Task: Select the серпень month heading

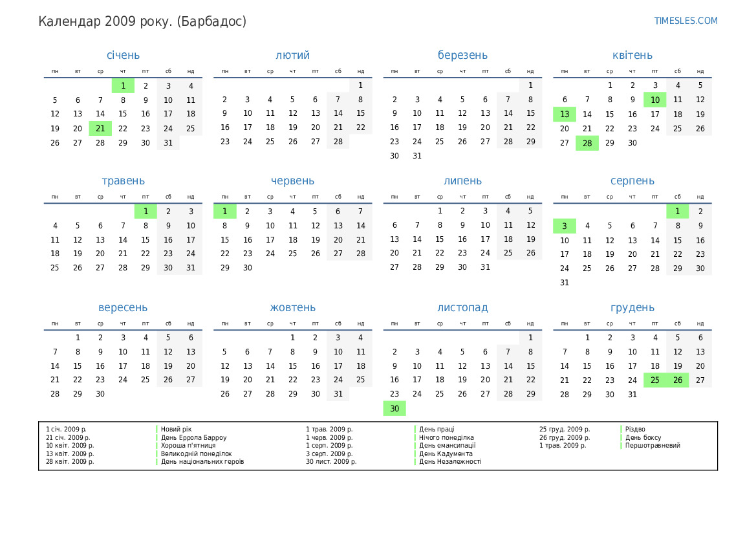Action: (632, 181)
